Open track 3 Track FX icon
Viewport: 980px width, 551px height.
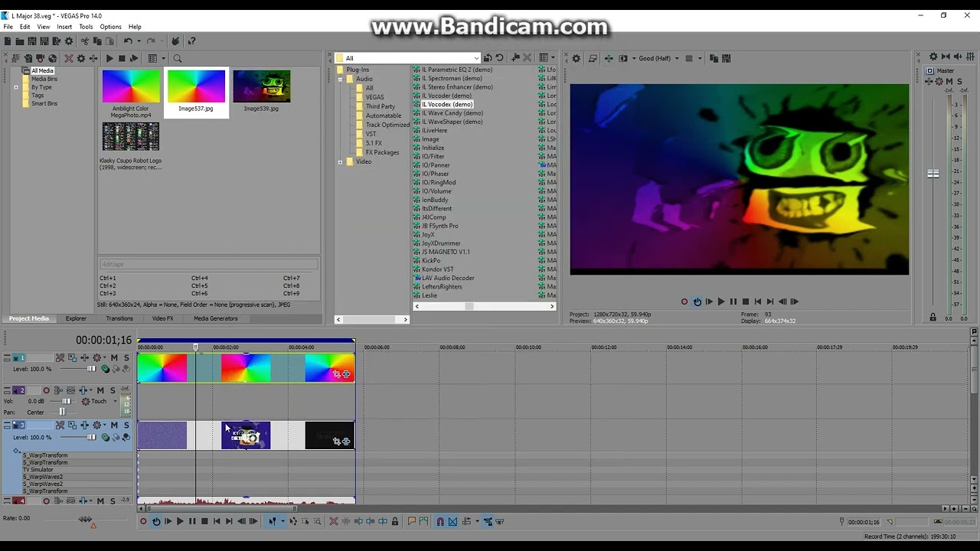click(84, 425)
